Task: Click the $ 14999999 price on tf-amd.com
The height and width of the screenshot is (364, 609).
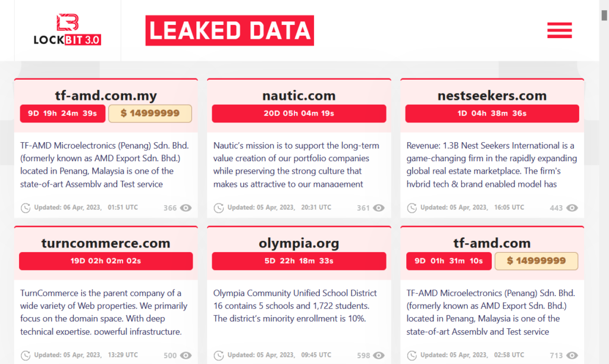Action: pyautogui.click(x=536, y=261)
